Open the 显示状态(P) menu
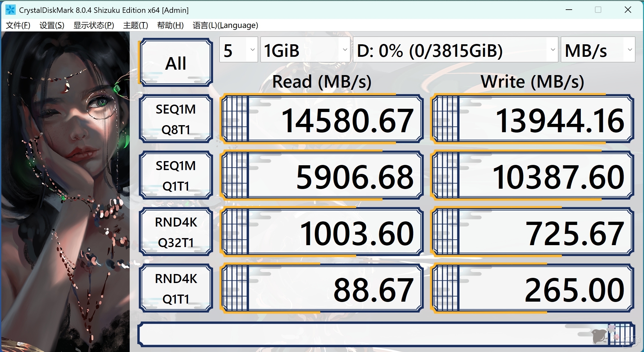The image size is (644, 352). tap(94, 25)
